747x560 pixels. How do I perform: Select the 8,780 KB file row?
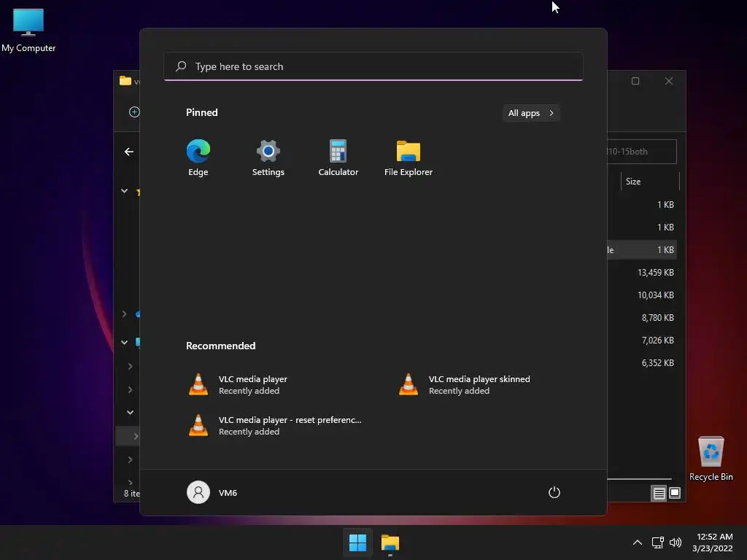pyautogui.click(x=642, y=318)
